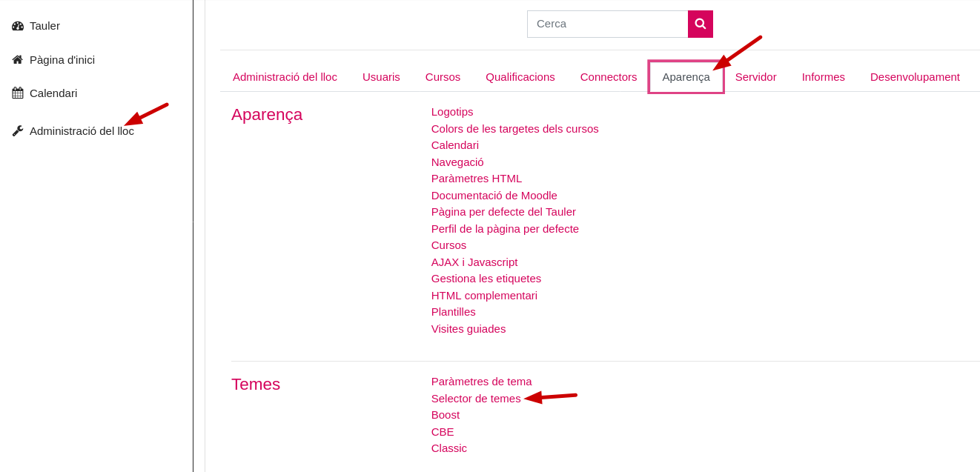Go to the Connectors tab
The width and height of the screenshot is (980, 472).
[609, 77]
